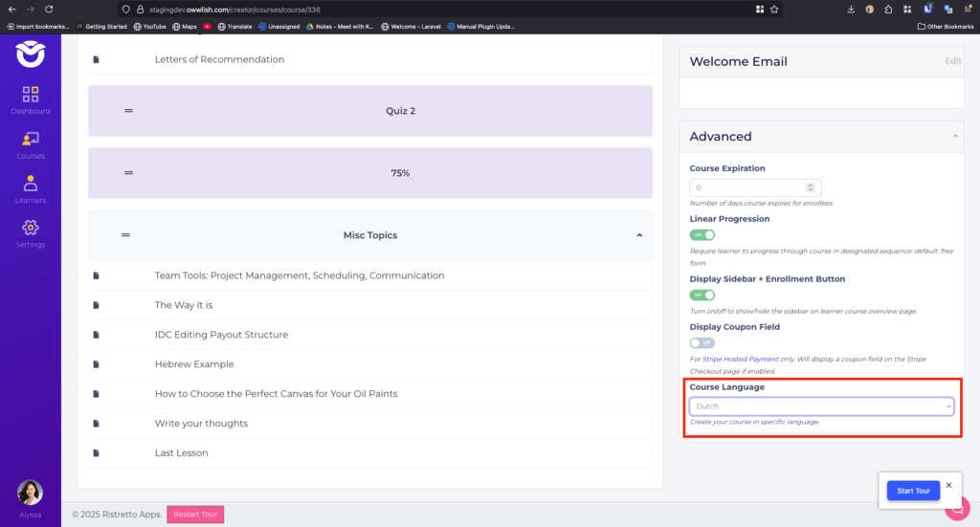Open the Last Lesson item
The image size is (980, 527).
181,452
